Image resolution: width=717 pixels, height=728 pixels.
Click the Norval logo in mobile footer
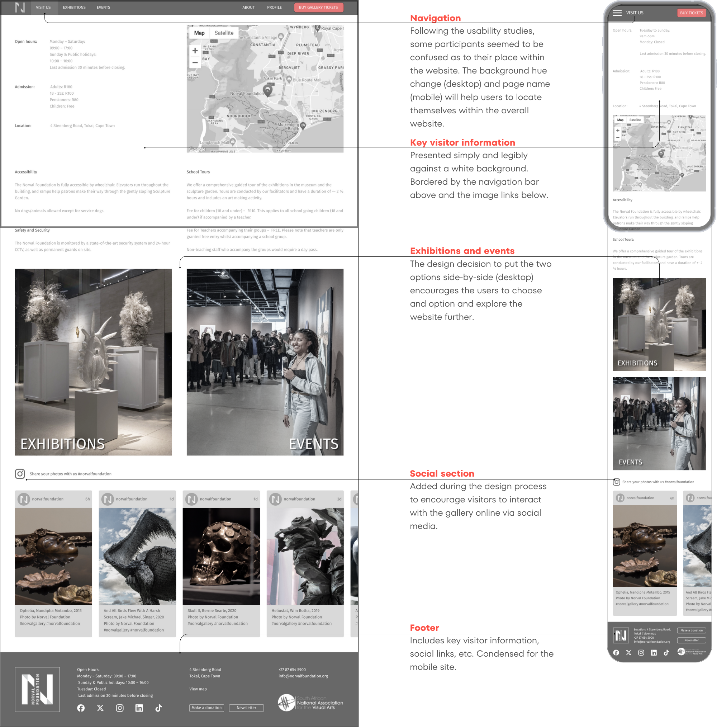tap(621, 635)
